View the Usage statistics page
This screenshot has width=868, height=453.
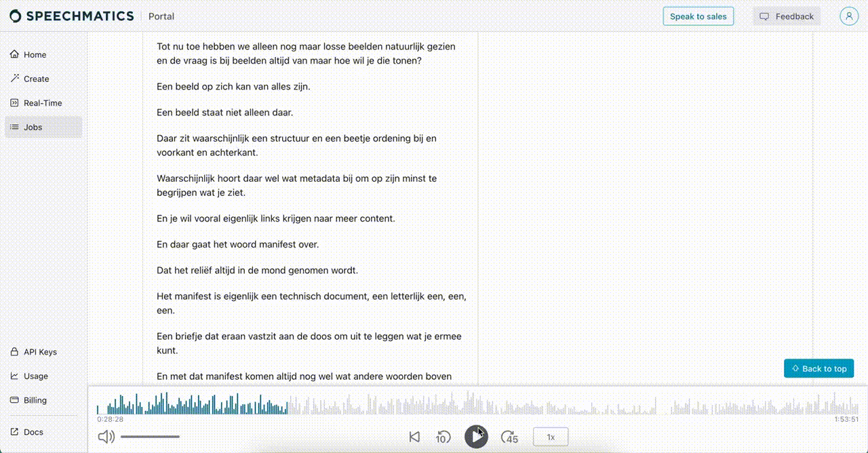pos(35,376)
